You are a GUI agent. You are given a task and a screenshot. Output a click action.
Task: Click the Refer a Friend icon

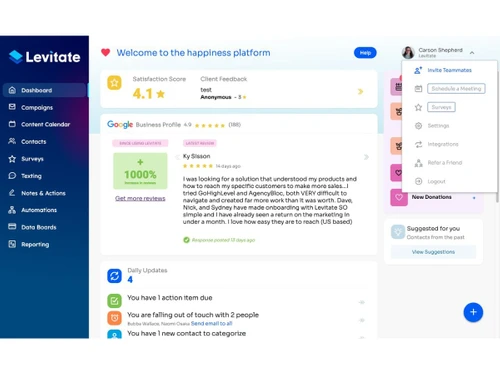pos(418,163)
